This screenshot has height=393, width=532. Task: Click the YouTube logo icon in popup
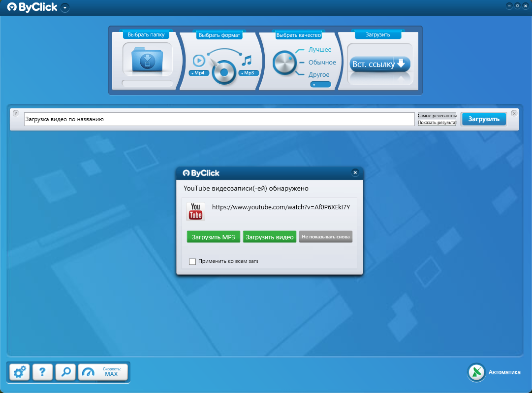(195, 211)
